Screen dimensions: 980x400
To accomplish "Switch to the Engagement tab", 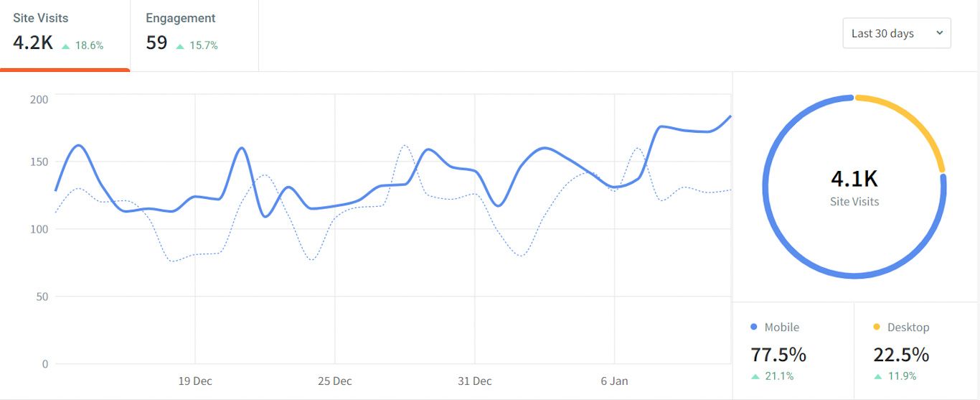I will (x=194, y=33).
